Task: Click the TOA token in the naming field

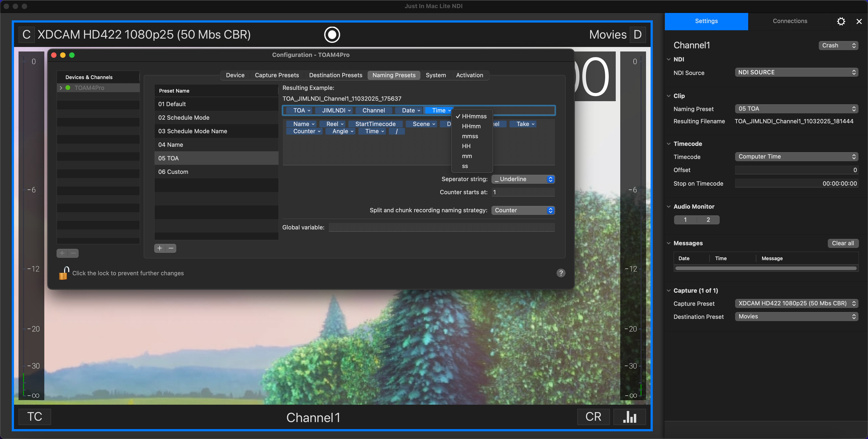Action: click(299, 110)
